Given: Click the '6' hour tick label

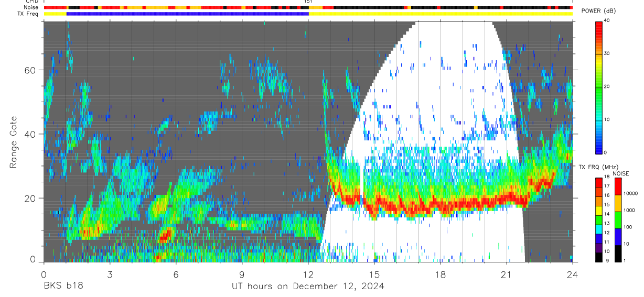Looking at the screenshot, I should 176,274.
